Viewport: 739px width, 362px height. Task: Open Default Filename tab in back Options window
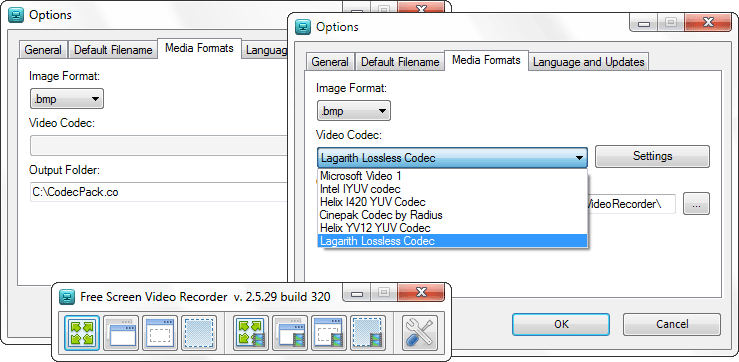click(x=113, y=49)
